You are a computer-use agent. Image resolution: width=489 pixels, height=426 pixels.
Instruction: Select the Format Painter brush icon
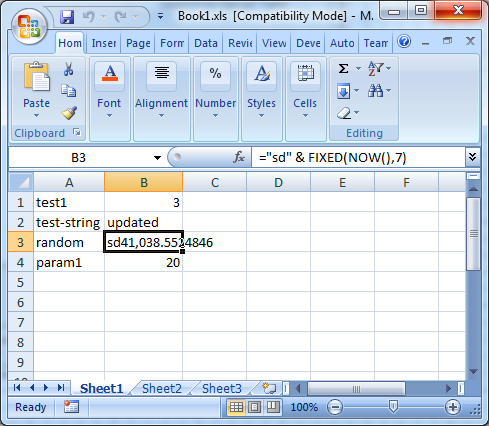click(x=69, y=113)
